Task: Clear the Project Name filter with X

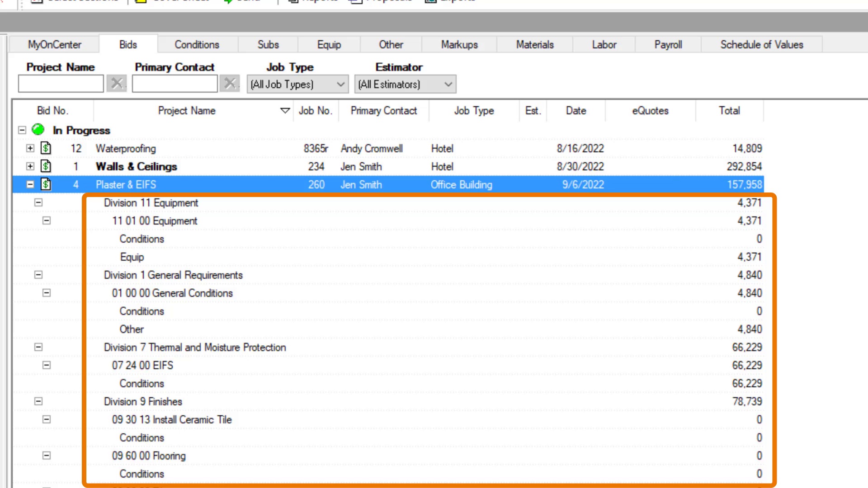Action: click(x=117, y=84)
